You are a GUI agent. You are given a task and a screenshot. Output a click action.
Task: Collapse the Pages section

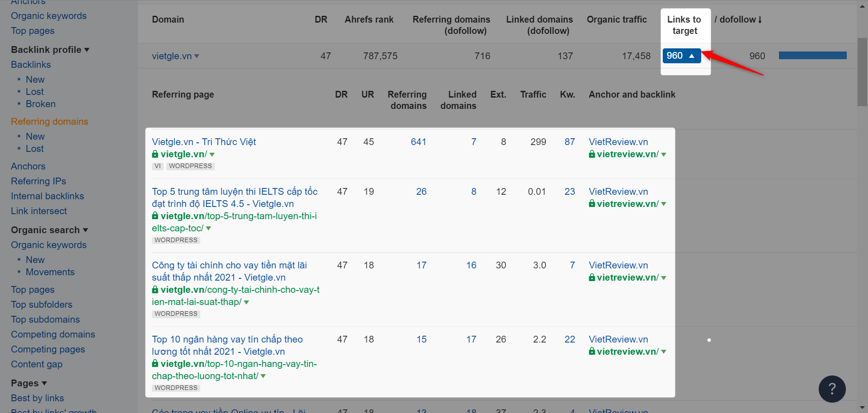(x=29, y=383)
